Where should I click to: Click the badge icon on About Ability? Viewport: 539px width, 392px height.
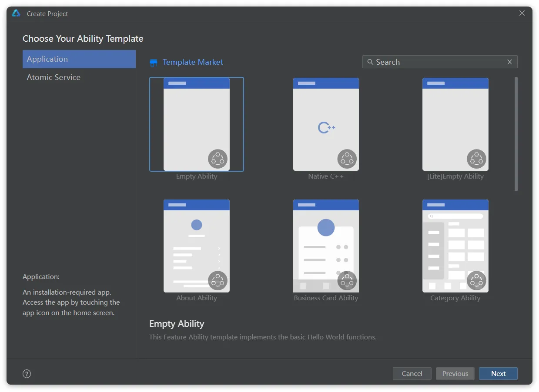coord(218,281)
